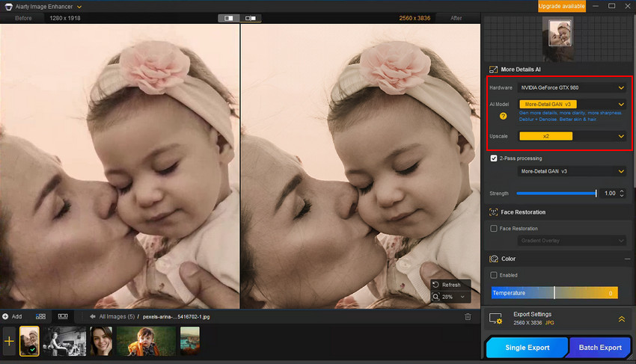This screenshot has height=364, width=636.
Task: Click the large plus add-image tile
Action: 9,342
